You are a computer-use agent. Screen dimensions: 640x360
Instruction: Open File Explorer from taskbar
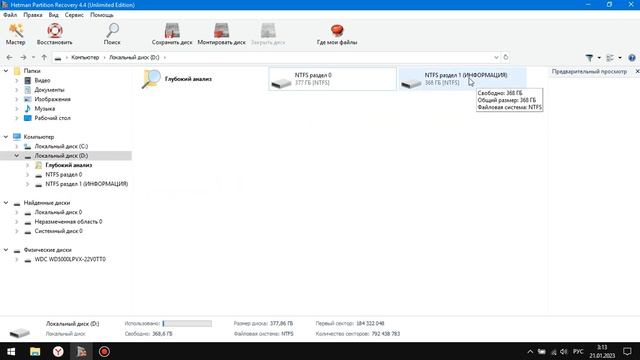35,351
